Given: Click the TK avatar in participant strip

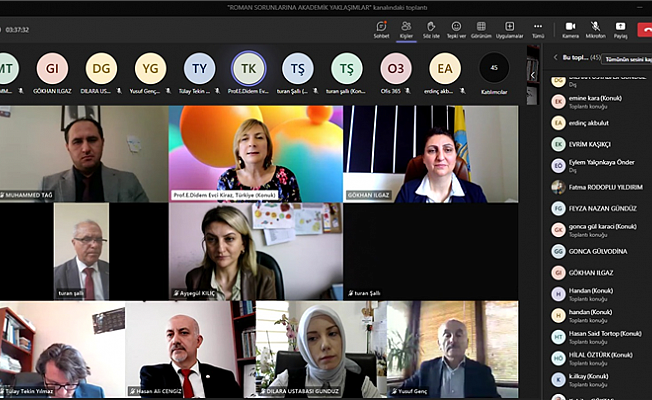Looking at the screenshot, I should pos(249,68).
